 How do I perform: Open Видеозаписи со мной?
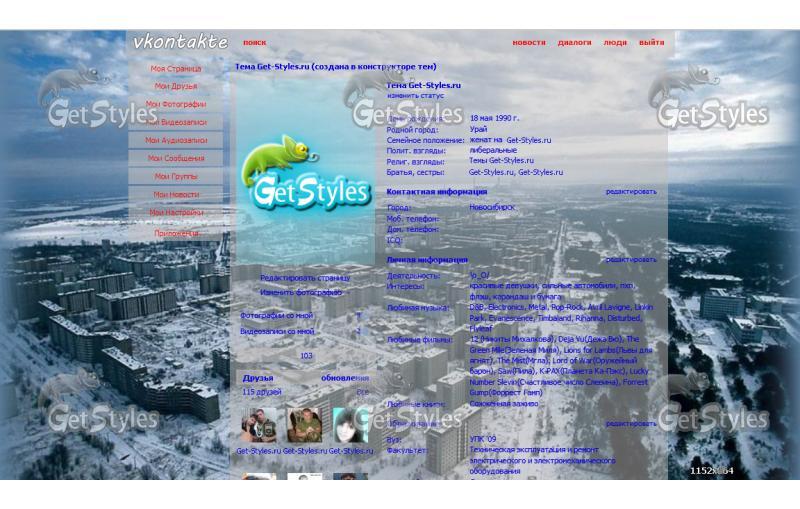(x=277, y=332)
